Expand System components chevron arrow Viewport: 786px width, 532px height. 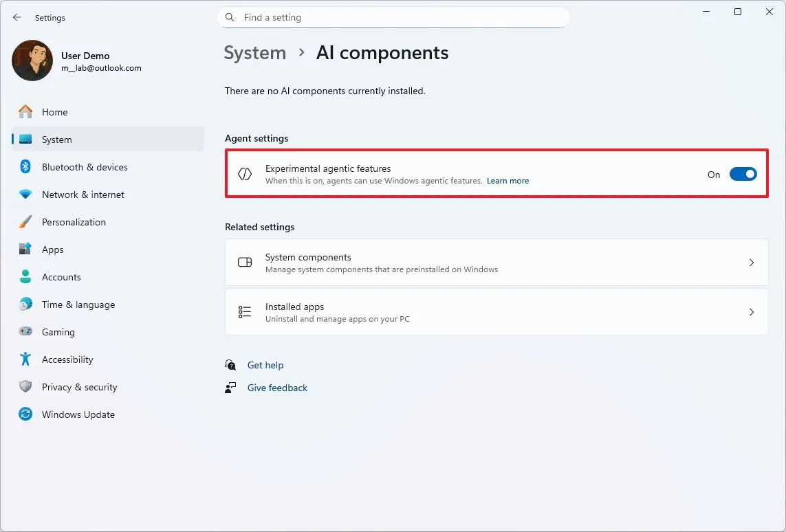tap(751, 263)
